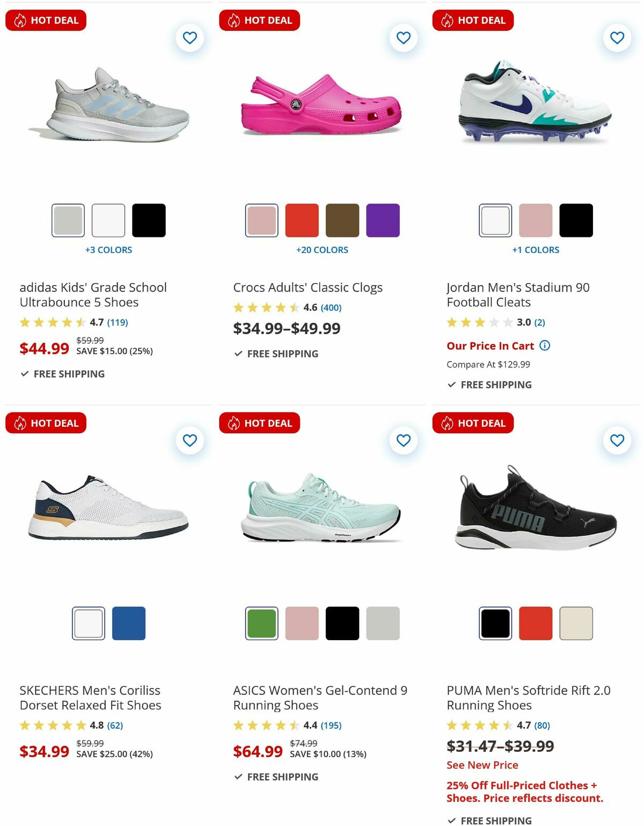Favorite the SKECHERS Coriliss Dorset Shoes
Image resolution: width=644 pixels, height=826 pixels.
click(x=189, y=440)
